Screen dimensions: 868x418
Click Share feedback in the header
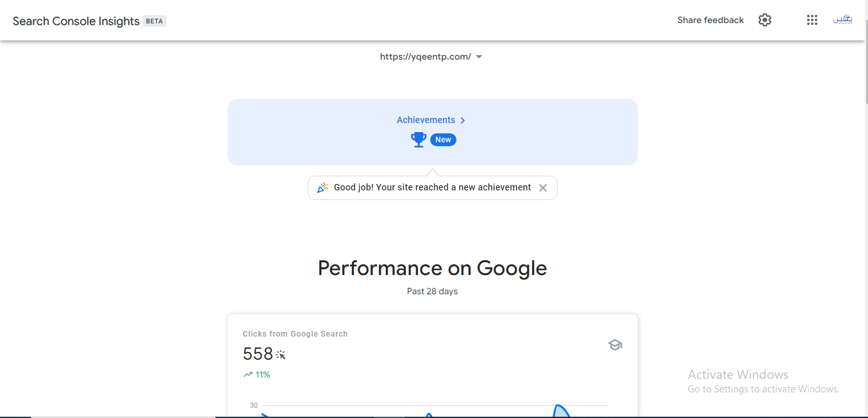coord(710,20)
